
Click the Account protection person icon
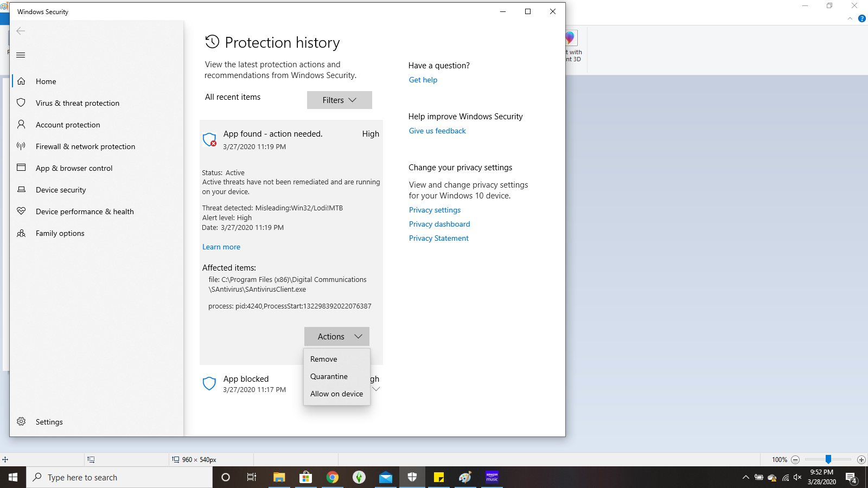click(x=21, y=124)
